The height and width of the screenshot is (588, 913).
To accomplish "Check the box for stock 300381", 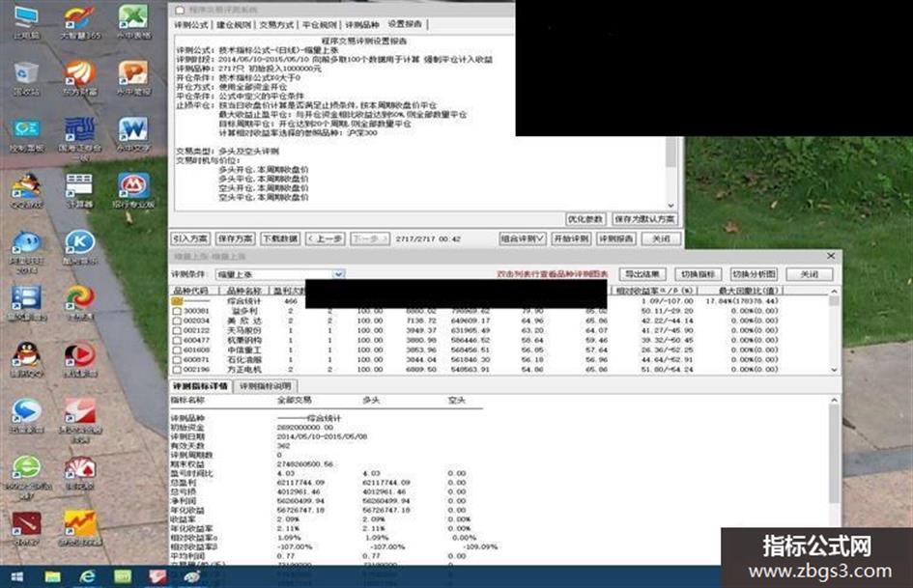I will 177,311.
